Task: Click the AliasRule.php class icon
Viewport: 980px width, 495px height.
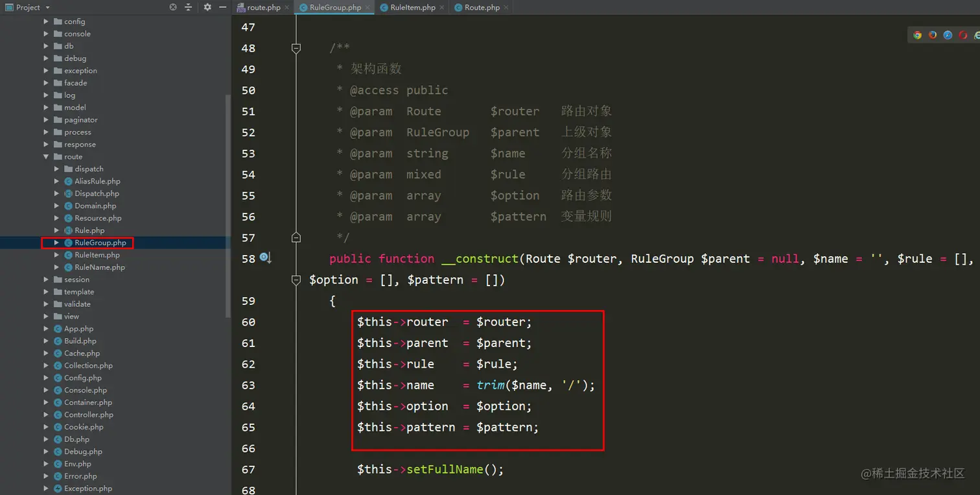Action: click(68, 181)
